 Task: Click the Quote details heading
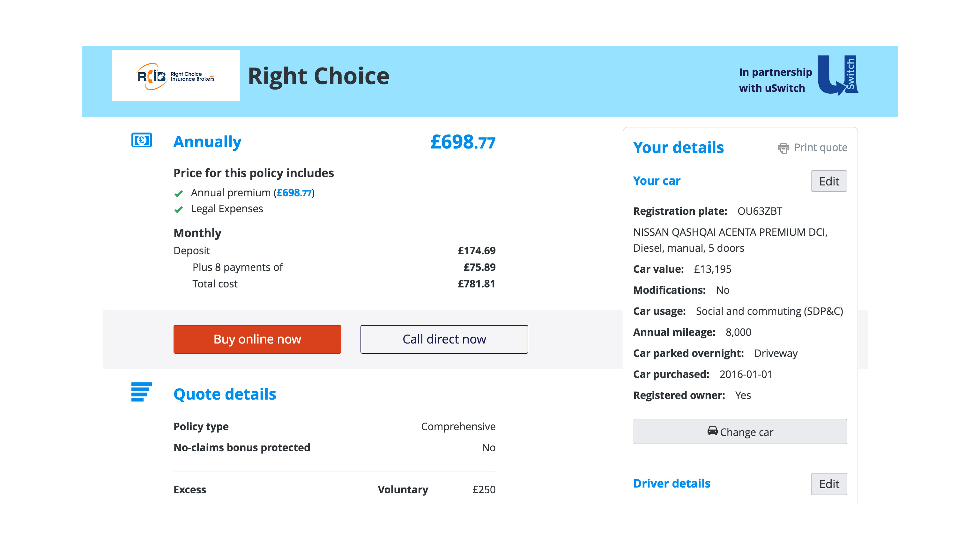225,394
